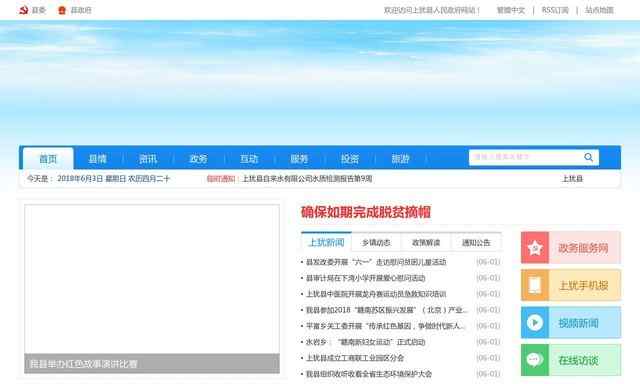640x384 pixels.
Task: Select 县情 in the main navigation
Action: point(98,159)
